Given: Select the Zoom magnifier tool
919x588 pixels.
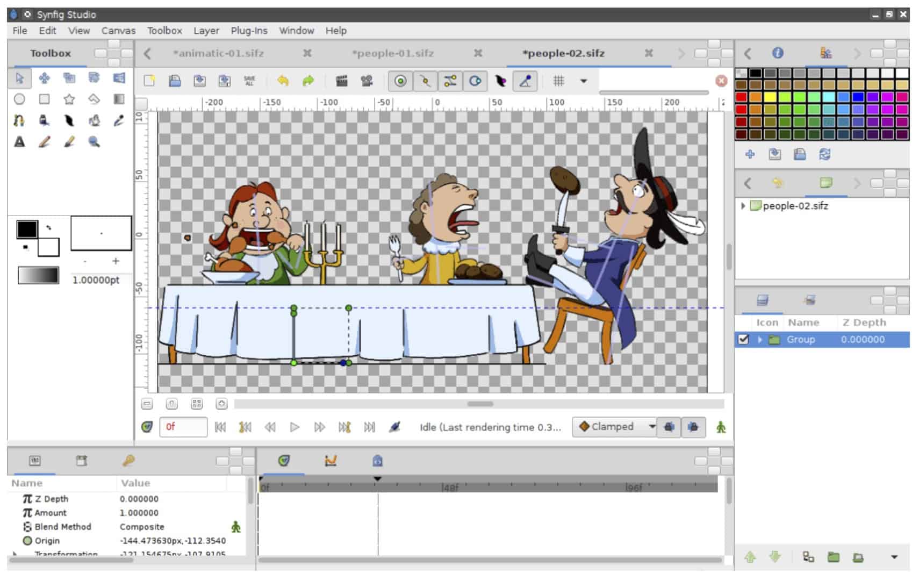Looking at the screenshot, I should tap(94, 142).
